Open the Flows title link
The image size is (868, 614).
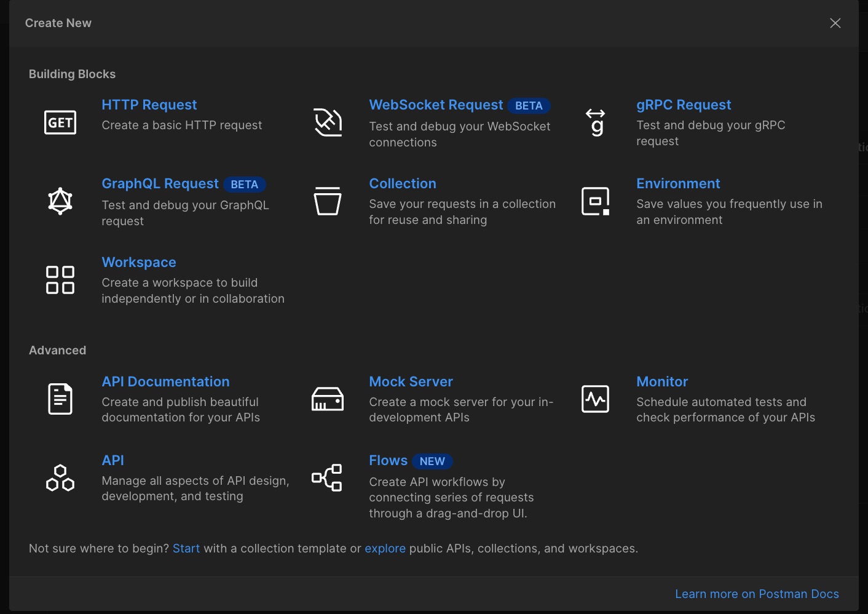(x=389, y=461)
